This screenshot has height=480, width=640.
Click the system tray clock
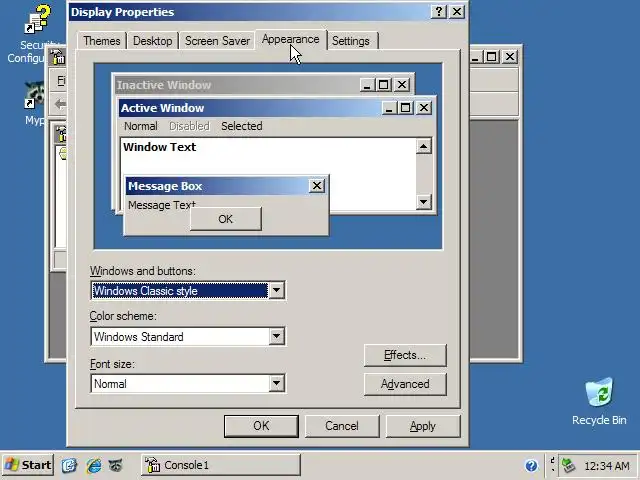(607, 466)
